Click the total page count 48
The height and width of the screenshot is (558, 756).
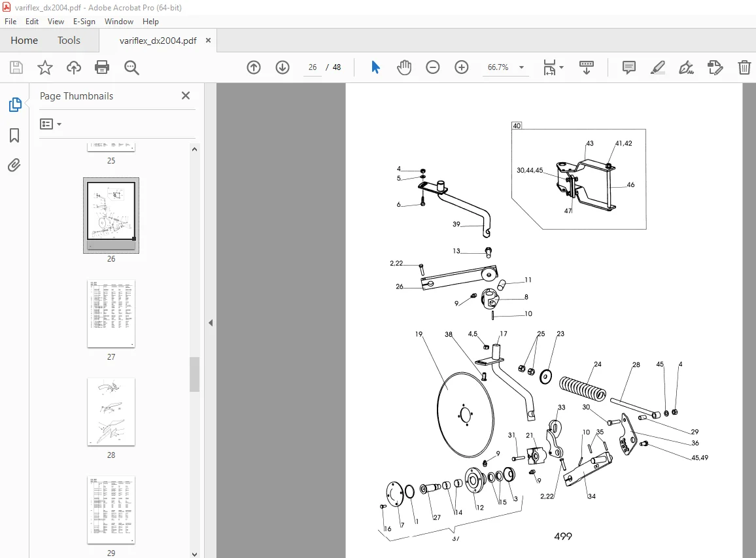(x=337, y=67)
